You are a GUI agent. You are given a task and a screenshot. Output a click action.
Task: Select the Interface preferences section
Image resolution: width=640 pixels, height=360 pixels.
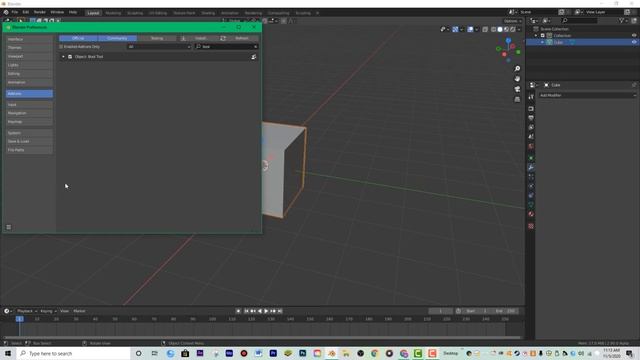(29, 39)
